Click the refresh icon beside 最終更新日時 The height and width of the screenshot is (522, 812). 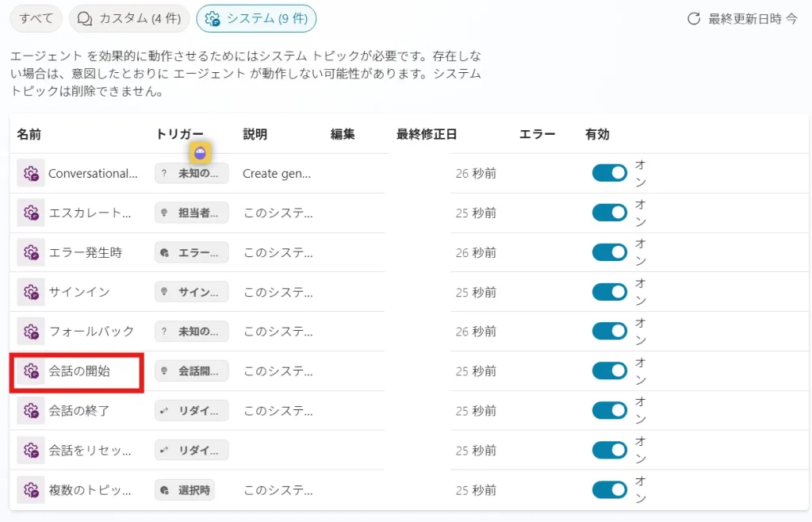(x=694, y=19)
